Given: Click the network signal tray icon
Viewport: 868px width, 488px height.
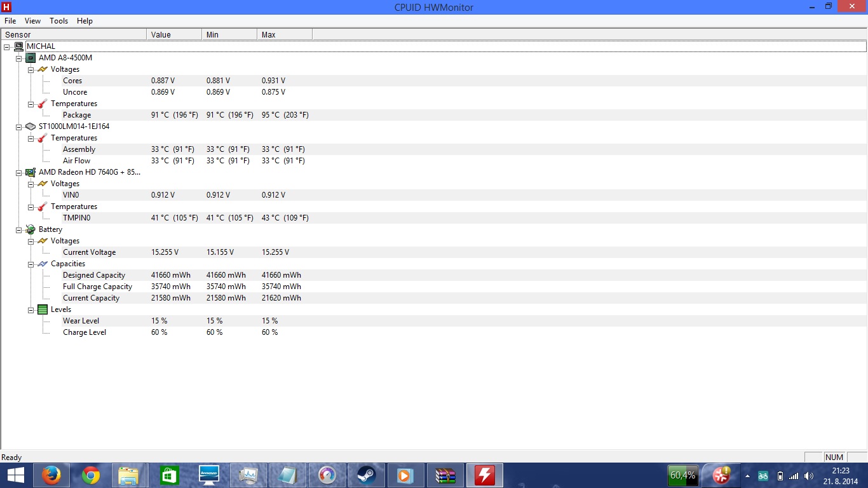Looking at the screenshot, I should (x=794, y=475).
